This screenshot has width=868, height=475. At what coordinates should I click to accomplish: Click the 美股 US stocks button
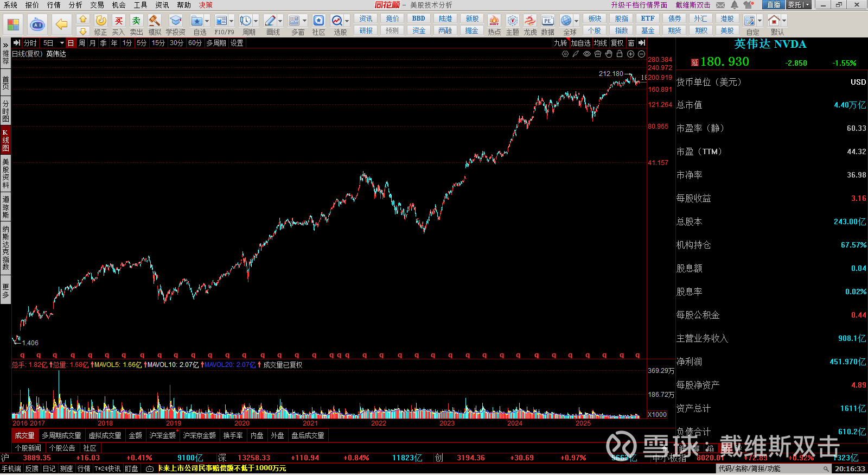[727, 30]
